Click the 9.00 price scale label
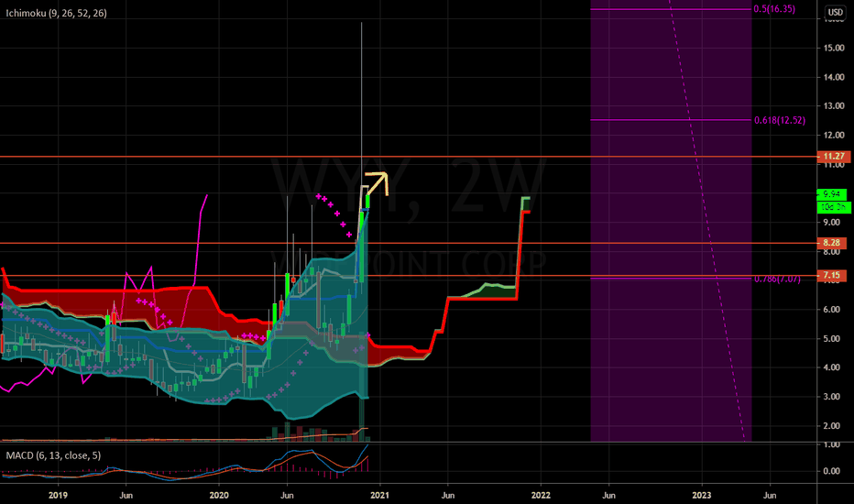 click(834, 223)
